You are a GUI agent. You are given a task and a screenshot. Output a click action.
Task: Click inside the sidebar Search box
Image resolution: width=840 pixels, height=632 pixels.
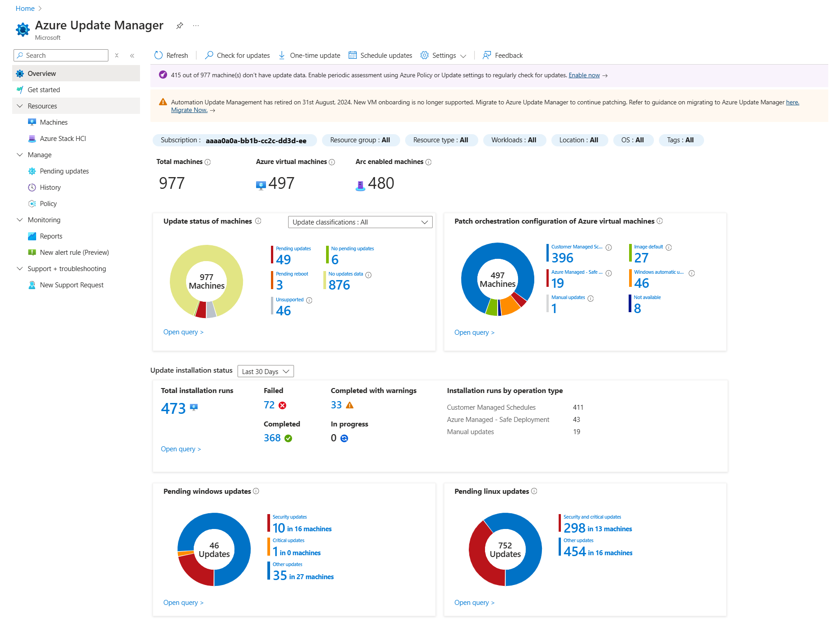[x=61, y=55]
